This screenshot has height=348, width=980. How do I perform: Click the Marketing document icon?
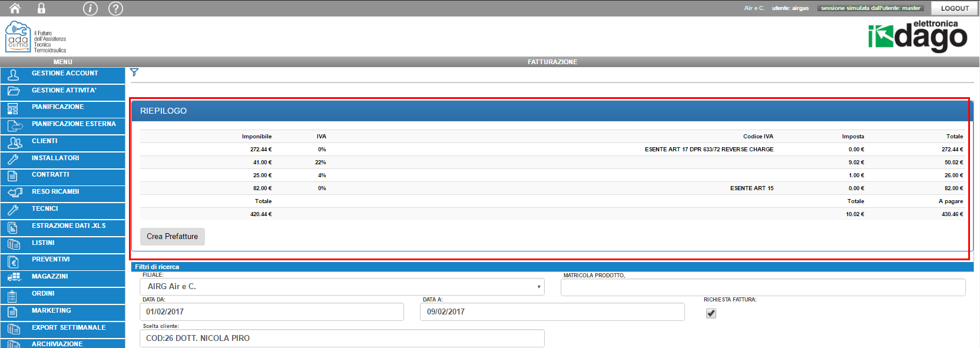click(x=12, y=313)
